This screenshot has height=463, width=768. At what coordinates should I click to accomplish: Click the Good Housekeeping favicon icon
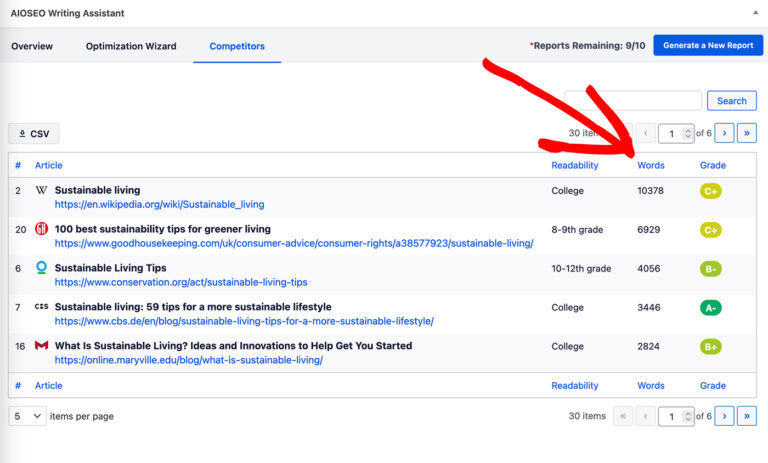coord(41,229)
